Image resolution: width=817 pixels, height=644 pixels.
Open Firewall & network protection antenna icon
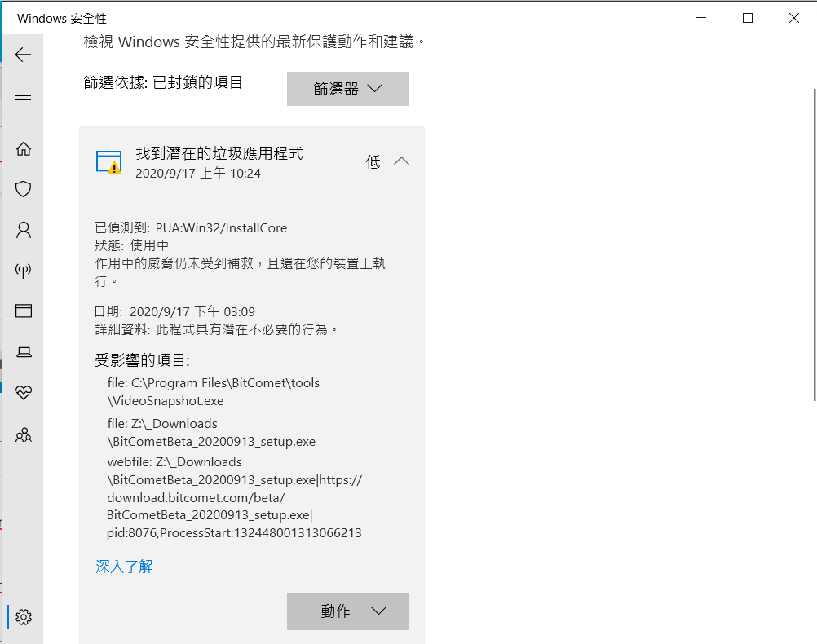point(24,271)
